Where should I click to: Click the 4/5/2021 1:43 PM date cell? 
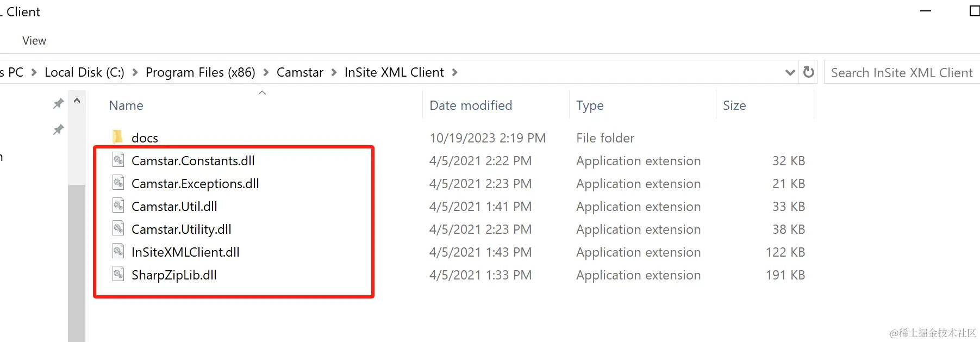click(x=480, y=252)
